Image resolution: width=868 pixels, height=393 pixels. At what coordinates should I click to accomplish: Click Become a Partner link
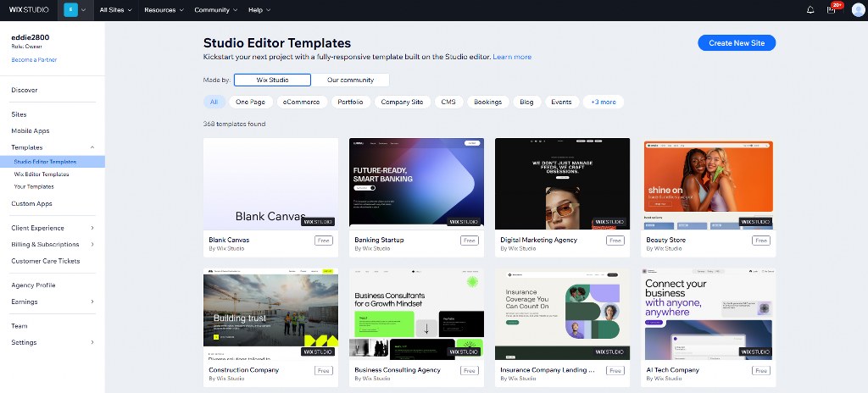click(34, 60)
